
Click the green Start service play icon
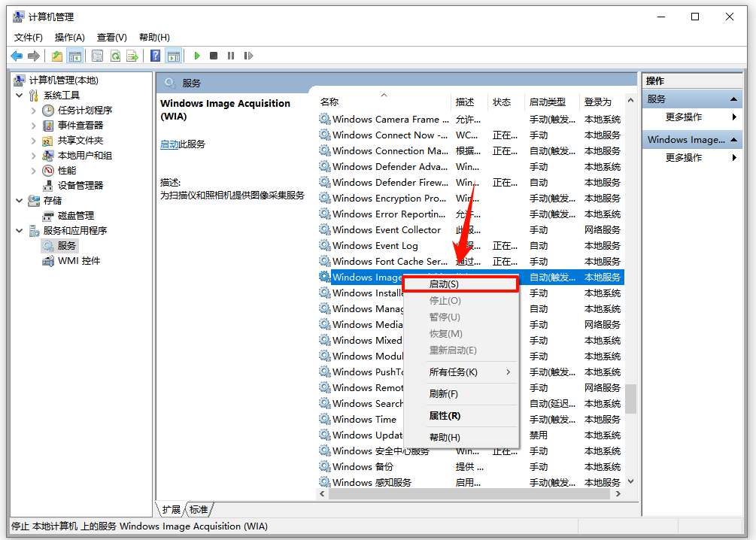[197, 56]
